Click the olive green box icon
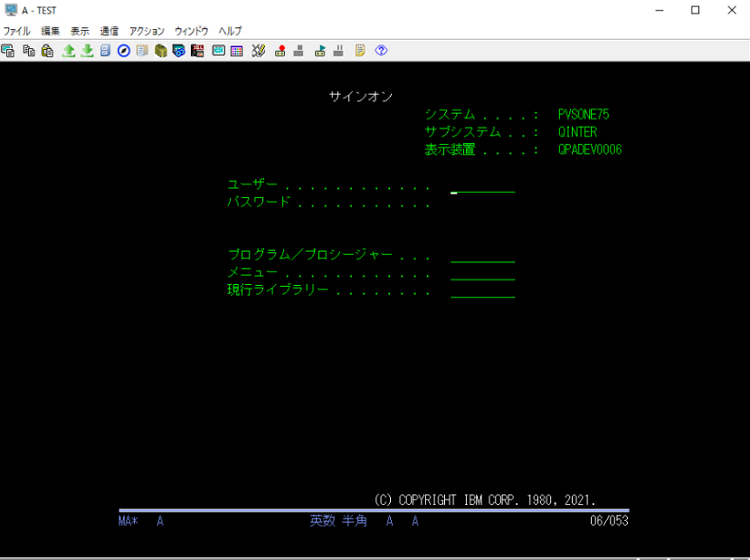This screenshot has width=750, height=560. 161,51
